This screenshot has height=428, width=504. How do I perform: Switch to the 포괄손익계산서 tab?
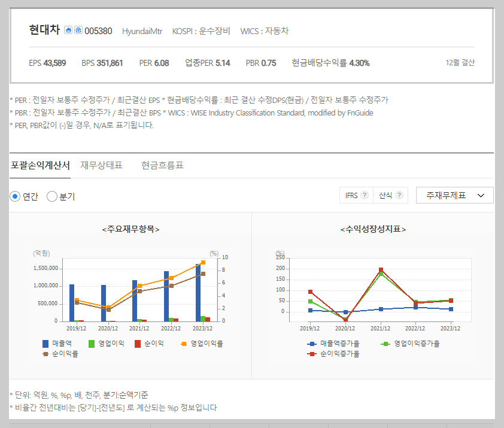[x=40, y=165]
